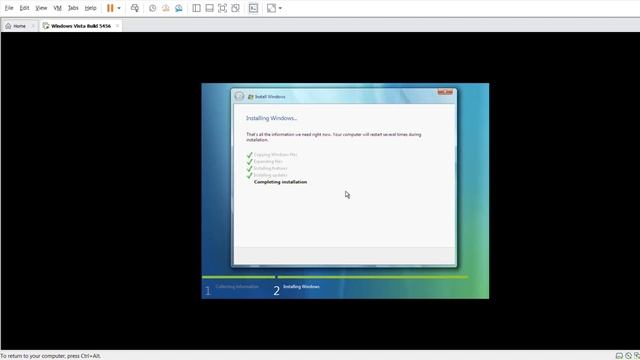Toggle the library sidebar panel icon
640x360 pixels.
(x=196, y=8)
